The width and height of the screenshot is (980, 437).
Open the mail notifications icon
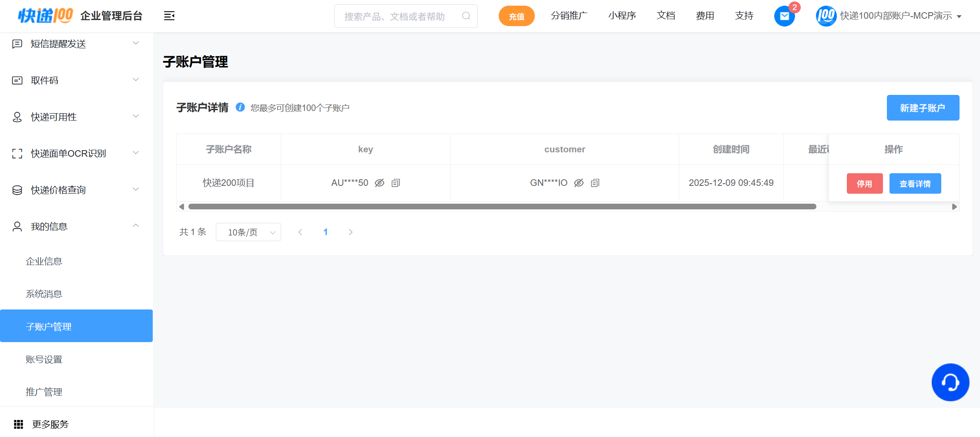784,16
